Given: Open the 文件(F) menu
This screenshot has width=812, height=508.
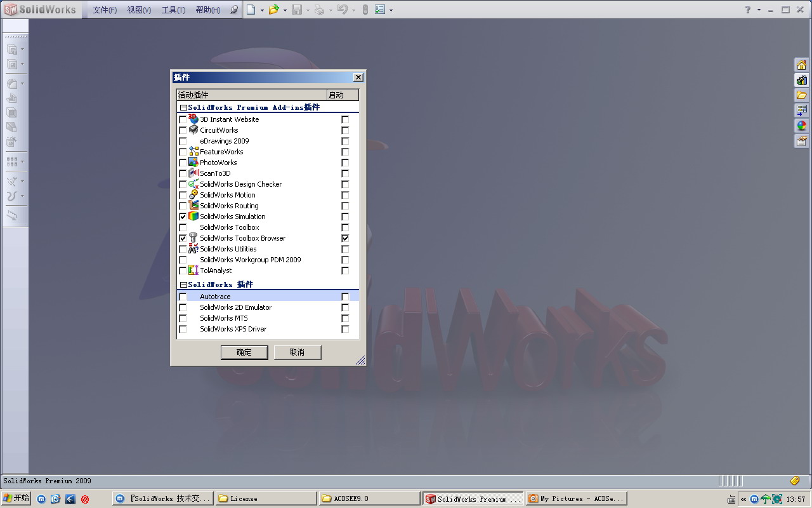Looking at the screenshot, I should (x=105, y=10).
